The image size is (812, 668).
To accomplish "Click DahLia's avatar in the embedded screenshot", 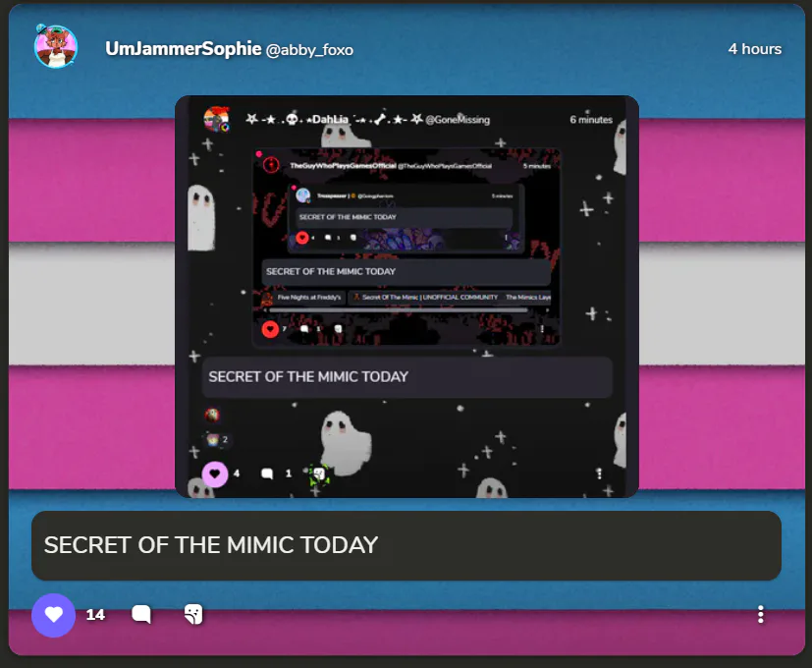I will pos(216,119).
